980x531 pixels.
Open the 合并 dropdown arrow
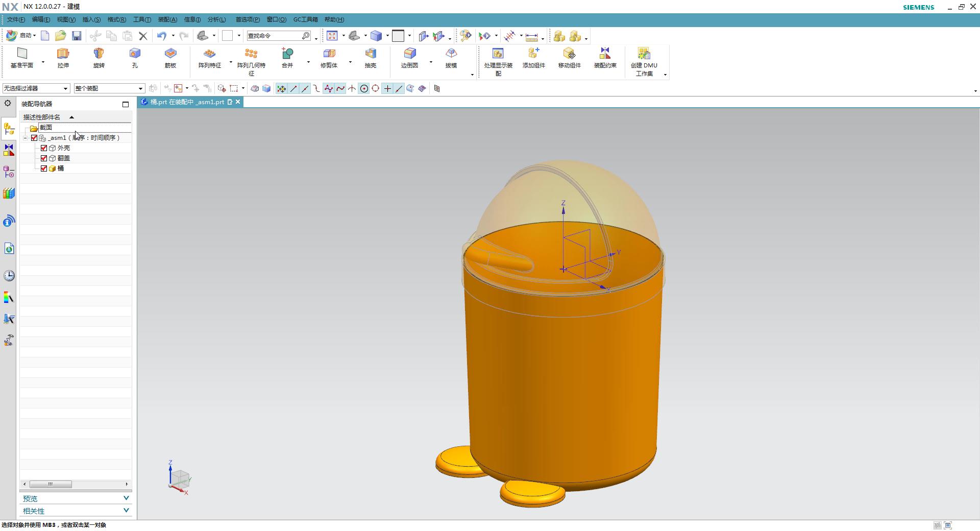pyautogui.click(x=308, y=62)
